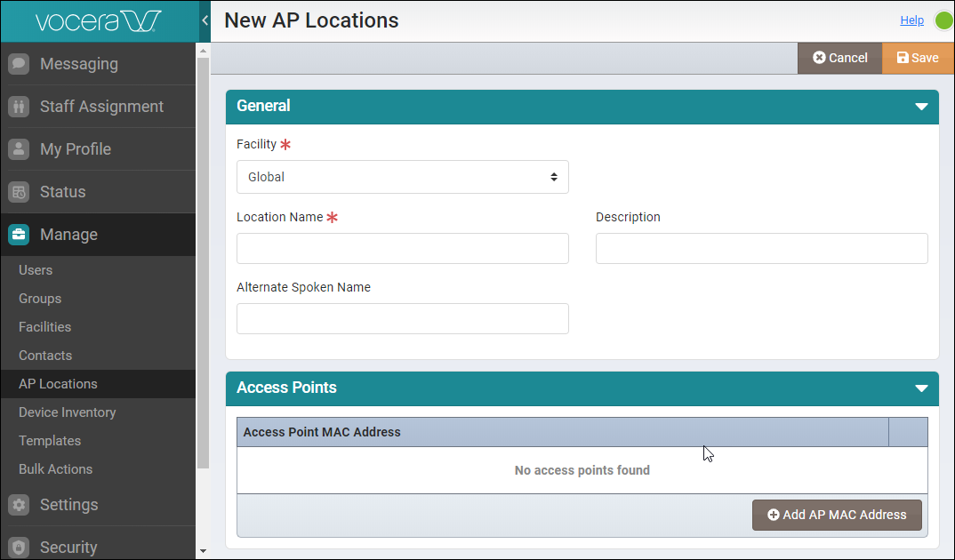Open the Device Inventory page
This screenshot has height=560, width=955.
pyautogui.click(x=67, y=412)
